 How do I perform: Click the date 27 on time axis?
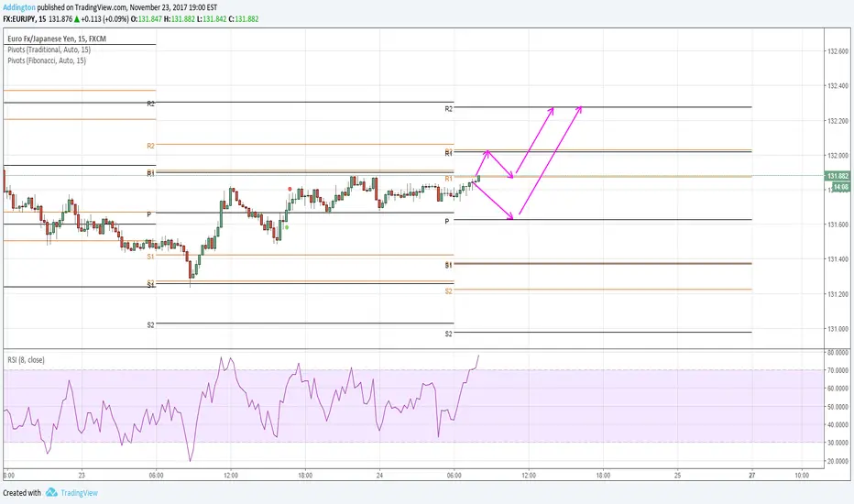752,476
